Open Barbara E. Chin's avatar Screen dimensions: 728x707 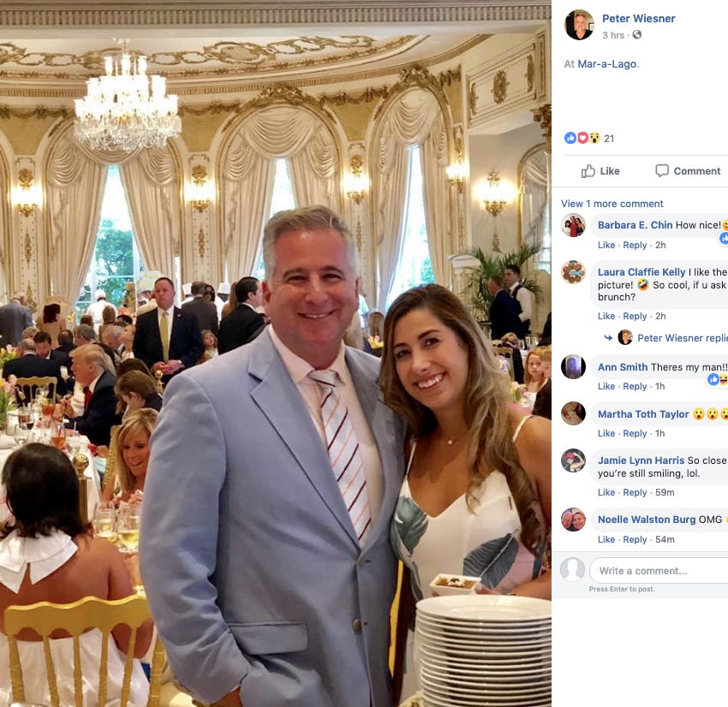(573, 225)
